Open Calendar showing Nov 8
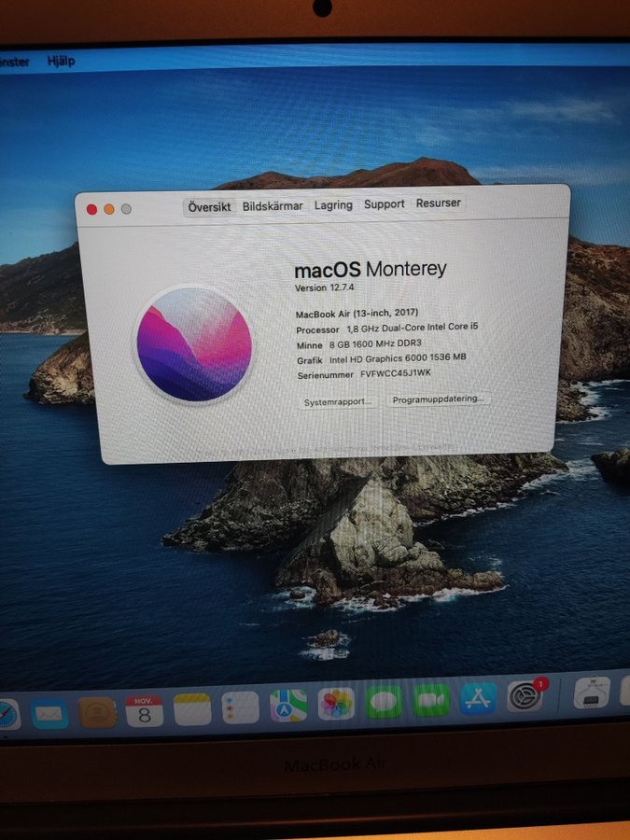Screen dimensions: 630x840 [145, 710]
